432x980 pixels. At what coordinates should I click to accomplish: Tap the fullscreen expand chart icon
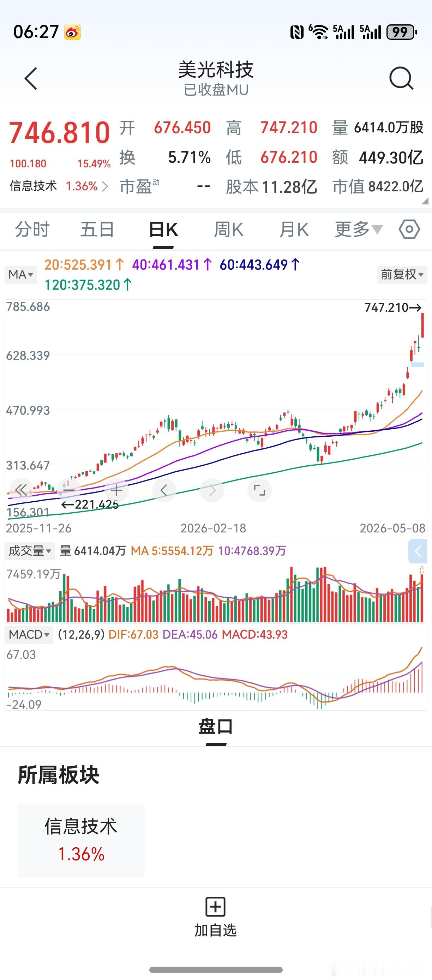(259, 490)
